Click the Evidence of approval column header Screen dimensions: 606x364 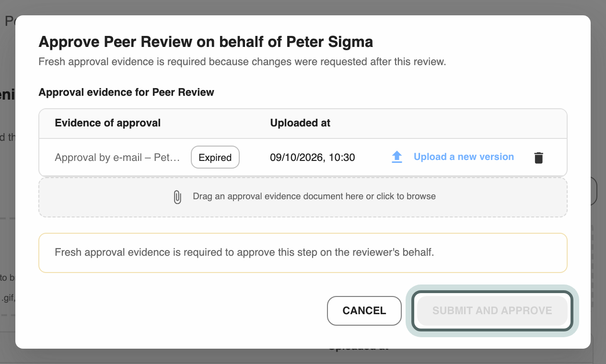tap(108, 123)
